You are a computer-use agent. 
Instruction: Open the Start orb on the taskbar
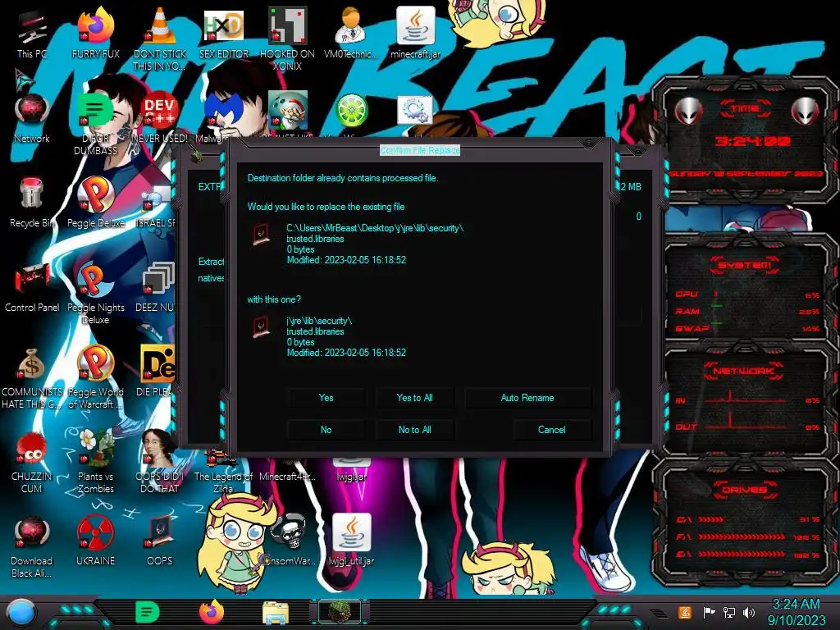(21, 613)
